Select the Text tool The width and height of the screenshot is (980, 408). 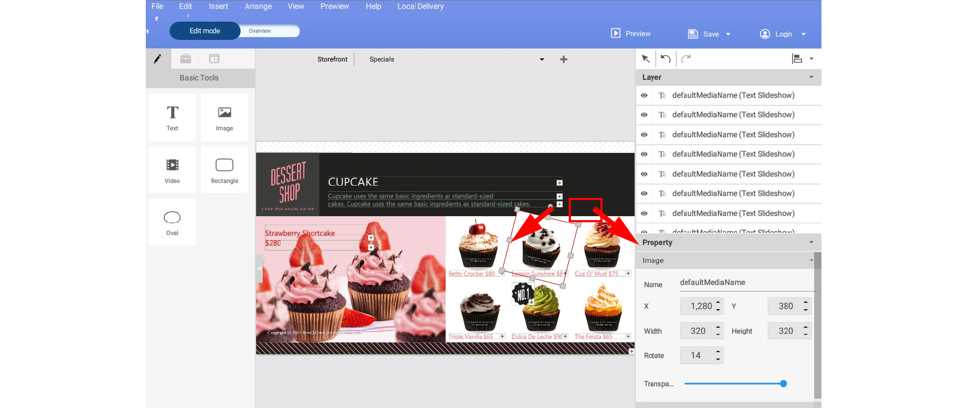click(x=172, y=118)
